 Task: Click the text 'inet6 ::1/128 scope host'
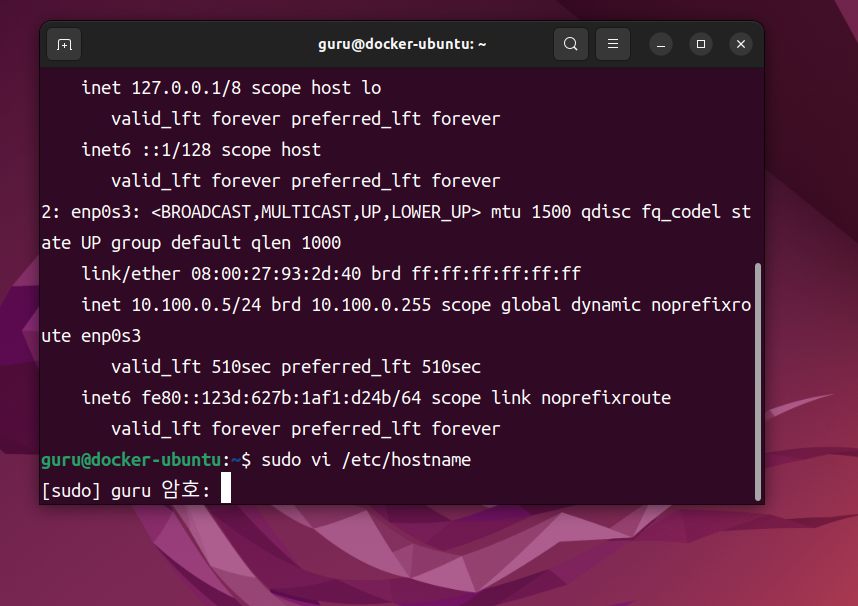[201, 149]
